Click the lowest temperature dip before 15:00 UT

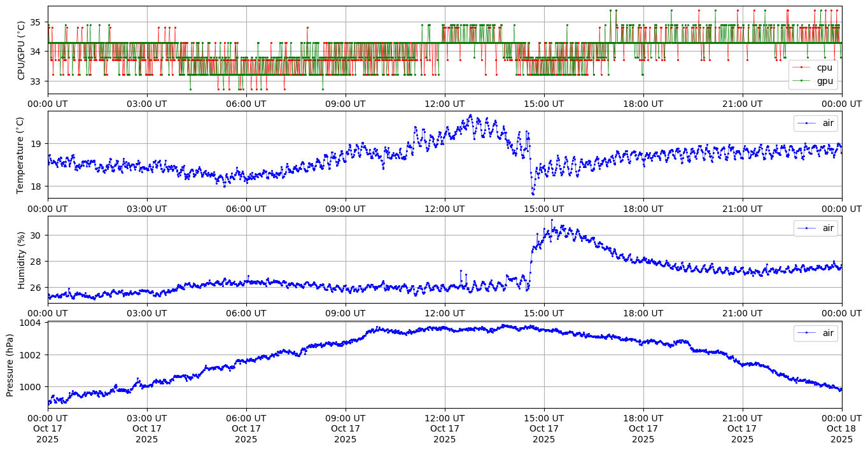click(533, 193)
